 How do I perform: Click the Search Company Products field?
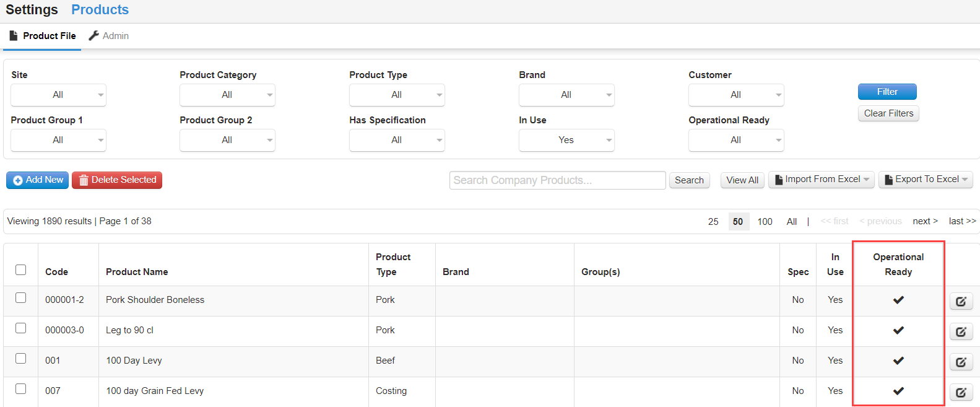[x=557, y=180]
